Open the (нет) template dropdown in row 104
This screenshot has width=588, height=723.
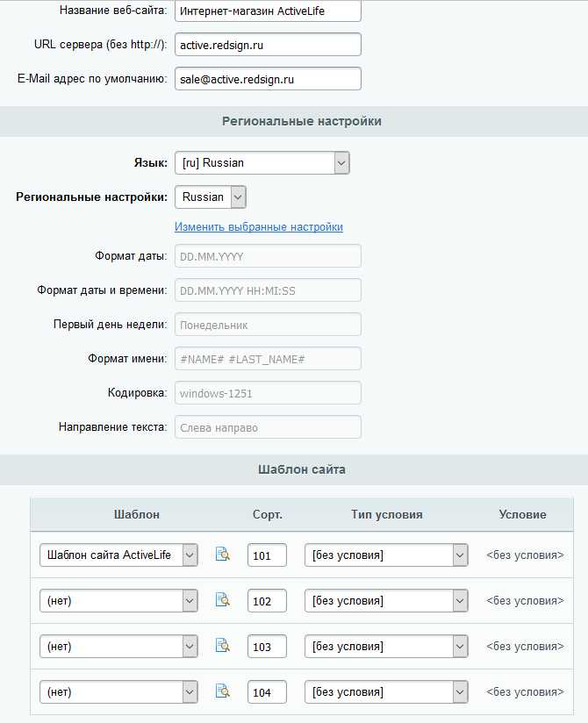click(x=118, y=691)
